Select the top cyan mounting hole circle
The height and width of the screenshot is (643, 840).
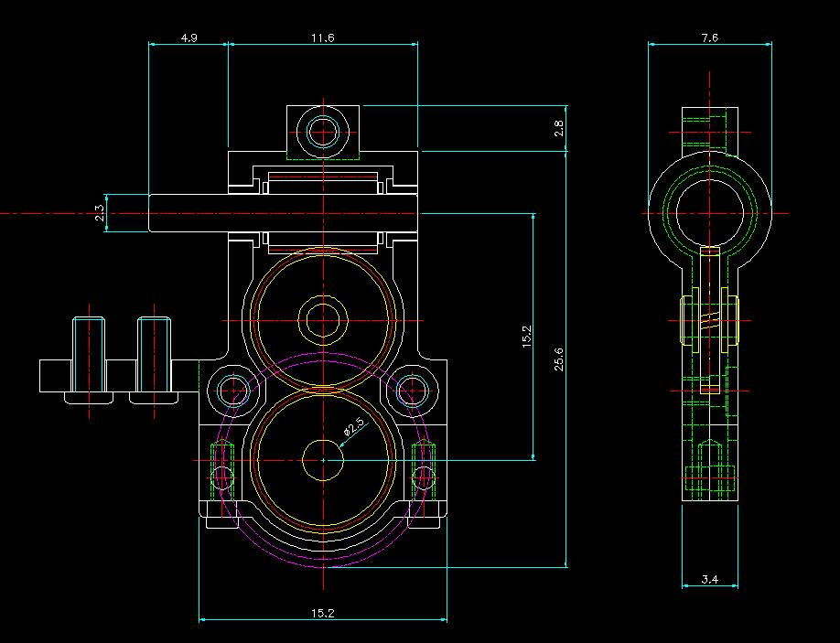pyautogui.click(x=323, y=130)
